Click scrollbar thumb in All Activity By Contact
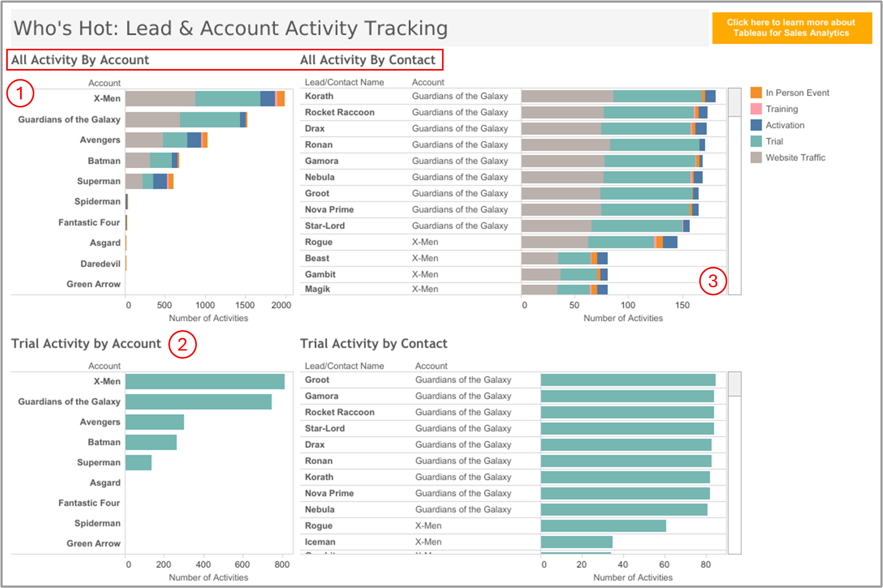Image resolution: width=883 pixels, height=588 pixels. coord(734,102)
